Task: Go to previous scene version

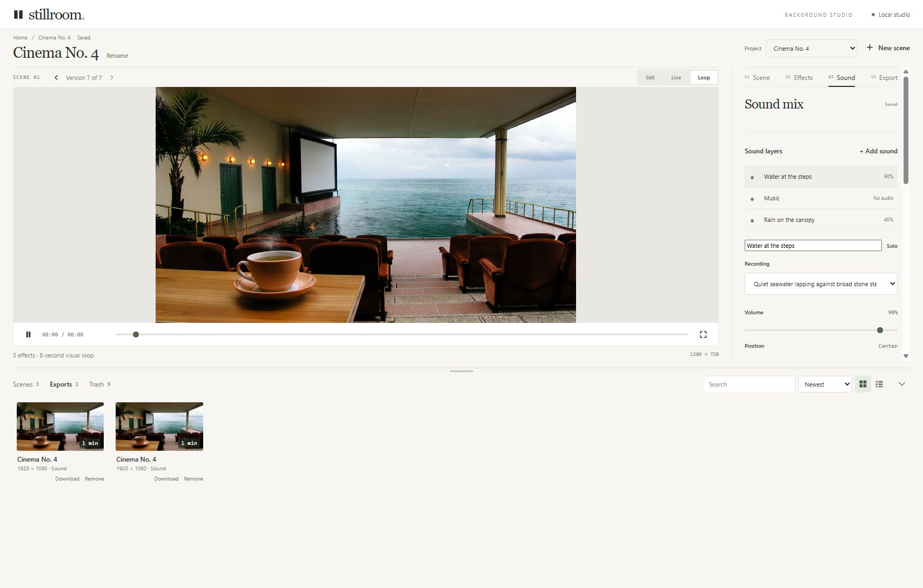Action: pos(56,78)
